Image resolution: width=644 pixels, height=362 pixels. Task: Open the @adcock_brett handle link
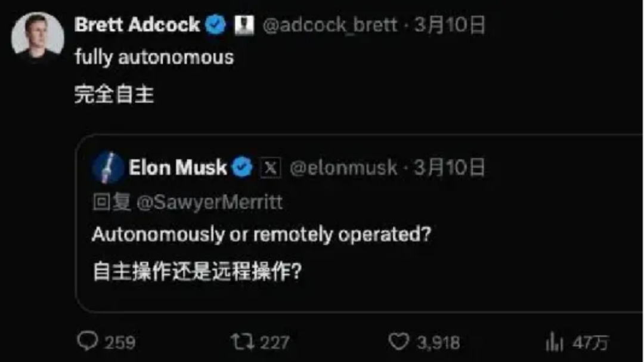coord(330,25)
